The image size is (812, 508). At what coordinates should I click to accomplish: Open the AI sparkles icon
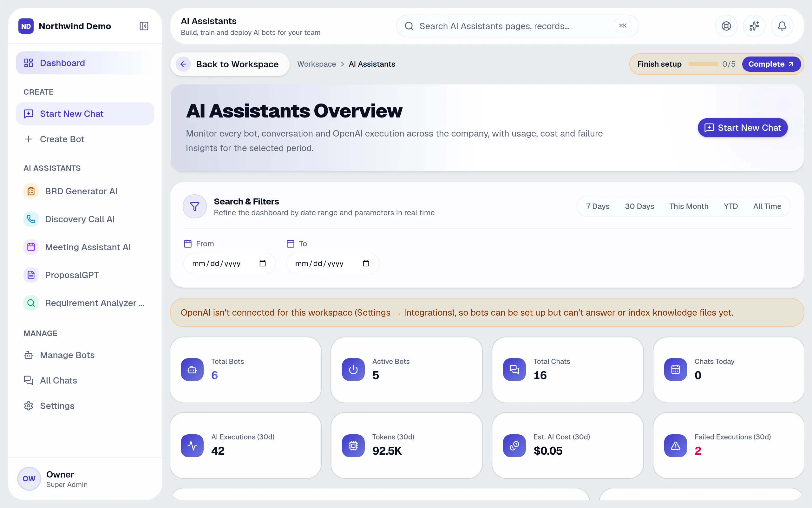point(754,26)
